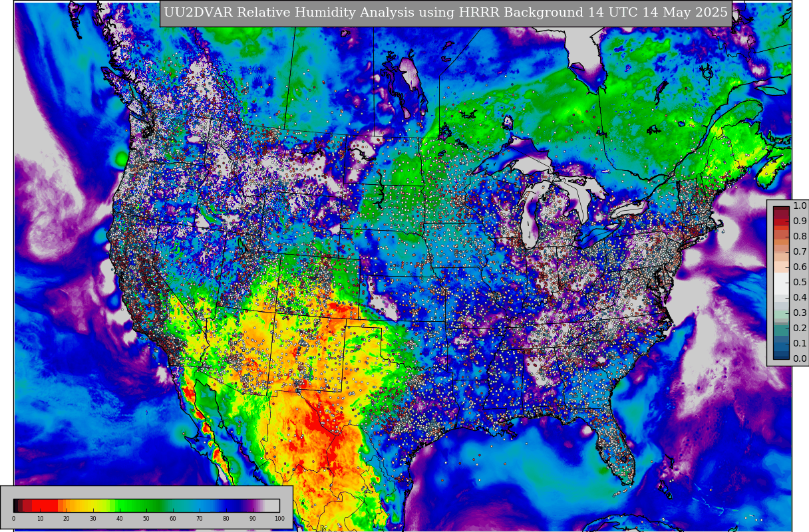This screenshot has width=809, height=532.
Task: Click the 0.6 label on right color scale
Action: [x=800, y=267]
